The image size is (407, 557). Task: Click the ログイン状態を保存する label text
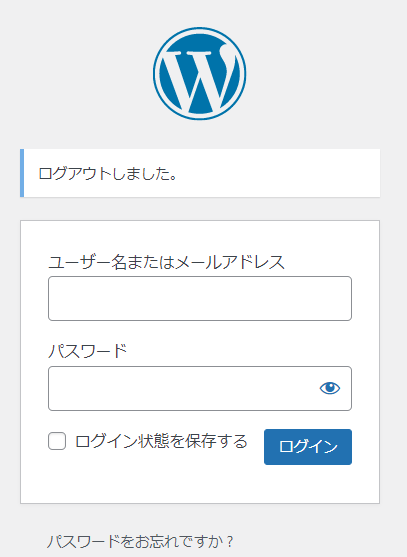161,441
